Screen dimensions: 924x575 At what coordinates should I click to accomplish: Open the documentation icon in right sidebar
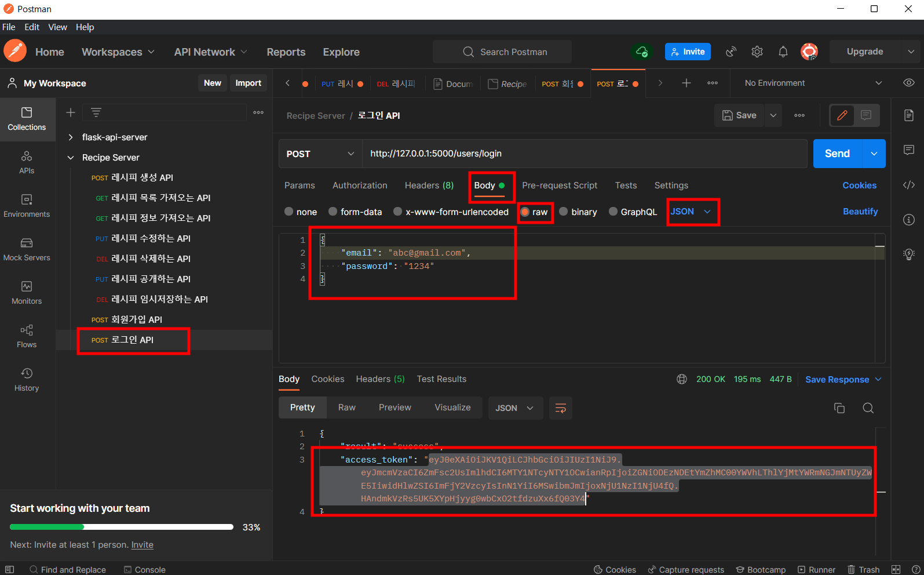click(x=909, y=115)
